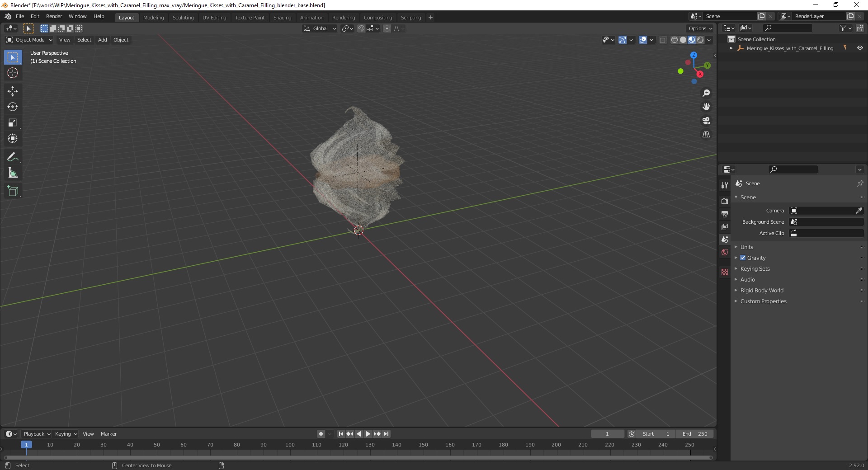Open the viewport Add menu

103,40
